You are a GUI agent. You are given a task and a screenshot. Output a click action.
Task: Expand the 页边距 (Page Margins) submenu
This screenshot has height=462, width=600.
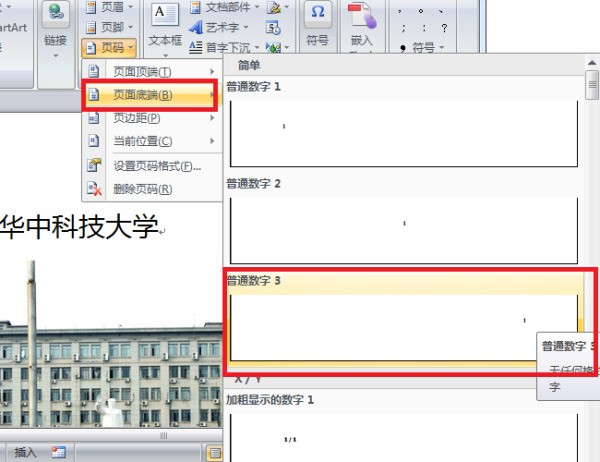150,118
